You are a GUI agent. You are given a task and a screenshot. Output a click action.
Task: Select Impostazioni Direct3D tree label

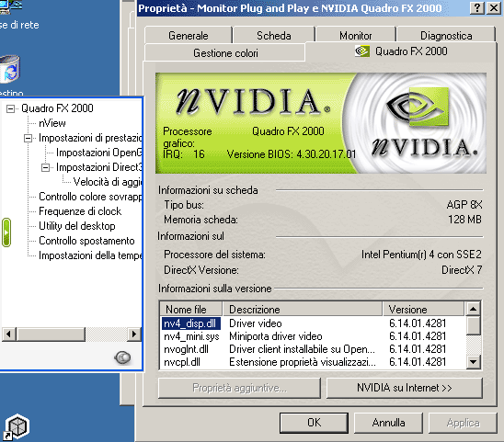tap(98, 167)
